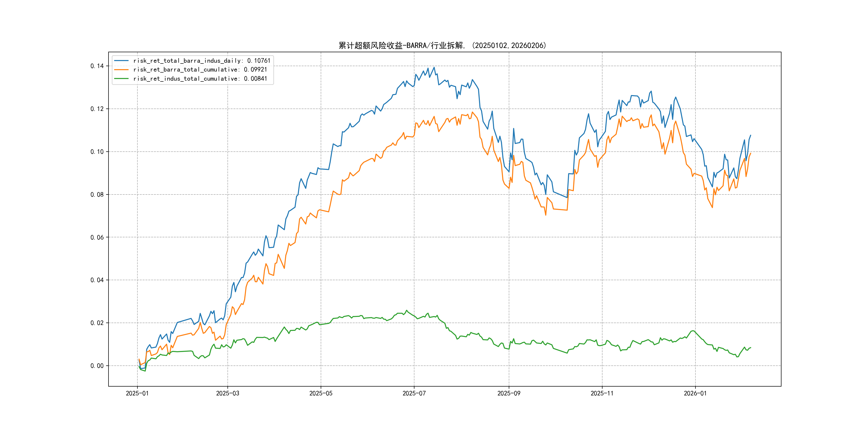This screenshot has width=868, height=434.
Task: Select risk_ret_indus_total_cumulative legend label
Action: [200, 78]
